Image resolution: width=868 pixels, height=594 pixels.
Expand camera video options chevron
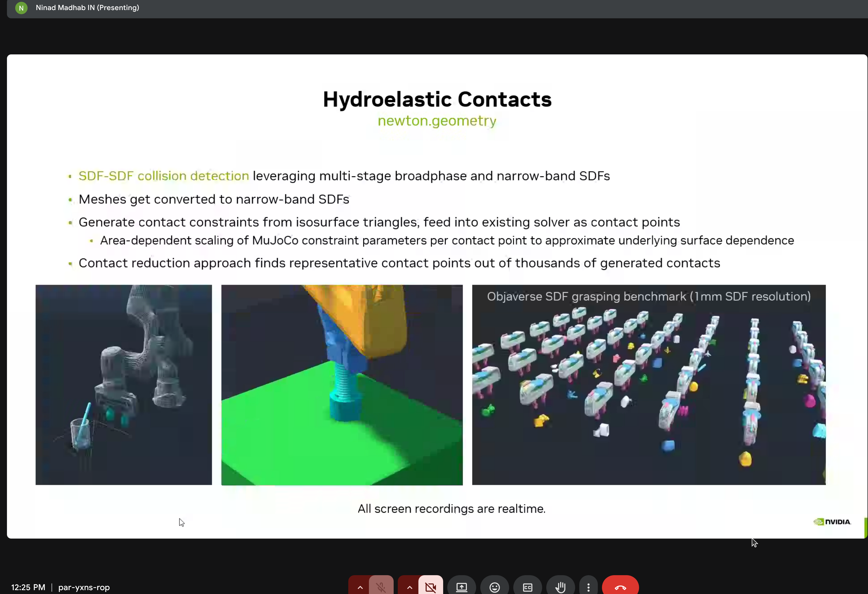tap(409, 587)
